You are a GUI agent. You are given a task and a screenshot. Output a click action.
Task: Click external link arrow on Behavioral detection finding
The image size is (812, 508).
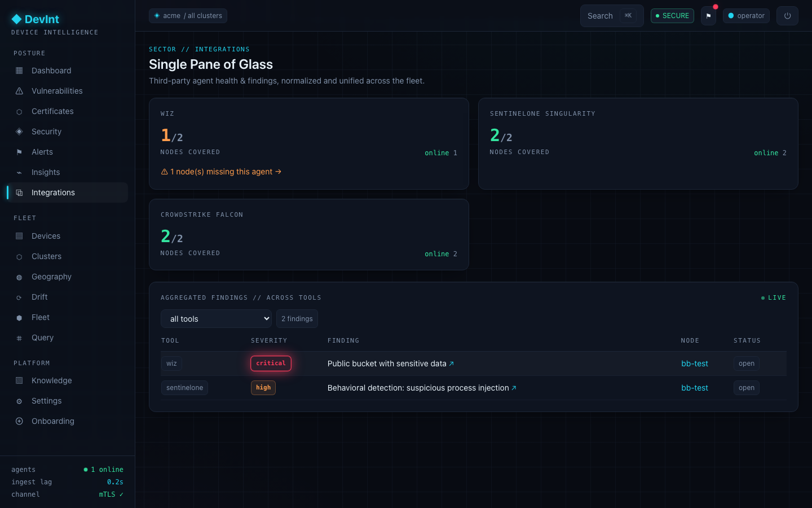coord(514,388)
